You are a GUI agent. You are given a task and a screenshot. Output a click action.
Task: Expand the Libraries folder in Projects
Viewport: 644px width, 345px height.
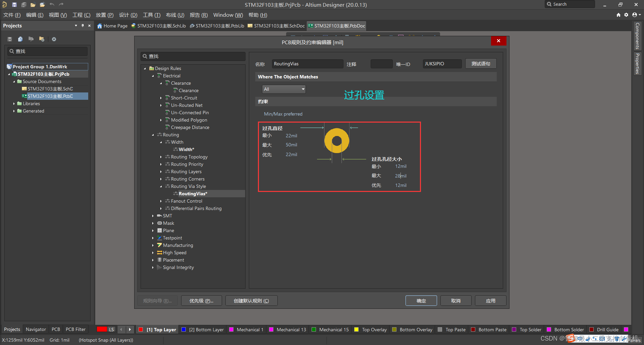click(14, 103)
